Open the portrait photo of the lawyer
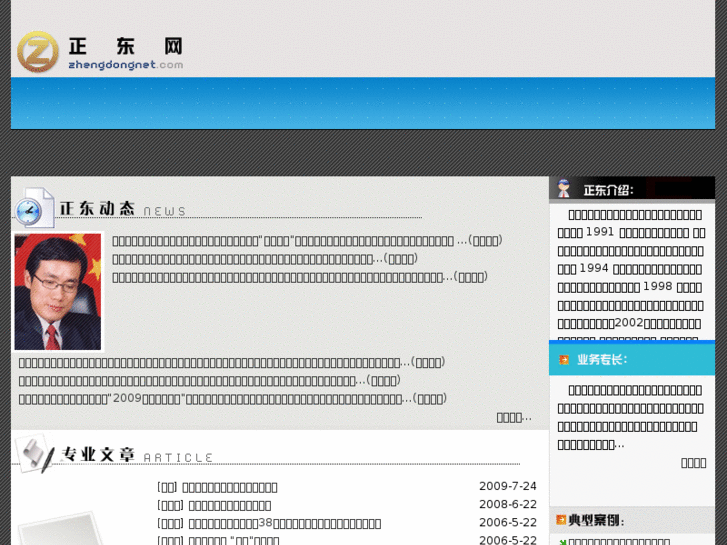The width and height of the screenshot is (727, 545). [x=57, y=292]
